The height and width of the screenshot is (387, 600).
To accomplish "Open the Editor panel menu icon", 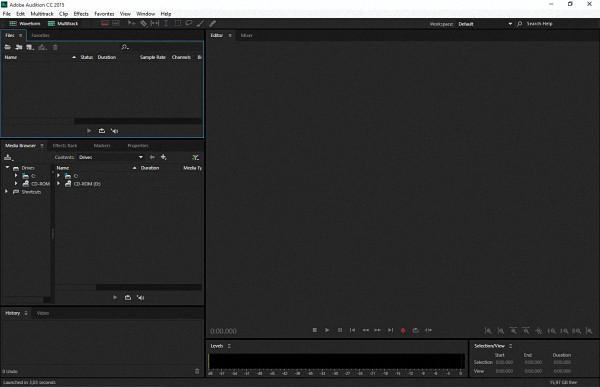I will (230, 35).
